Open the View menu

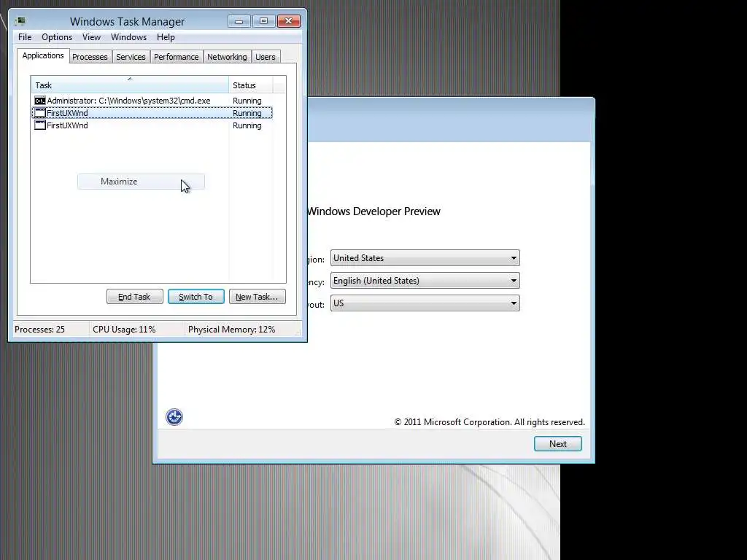(91, 37)
